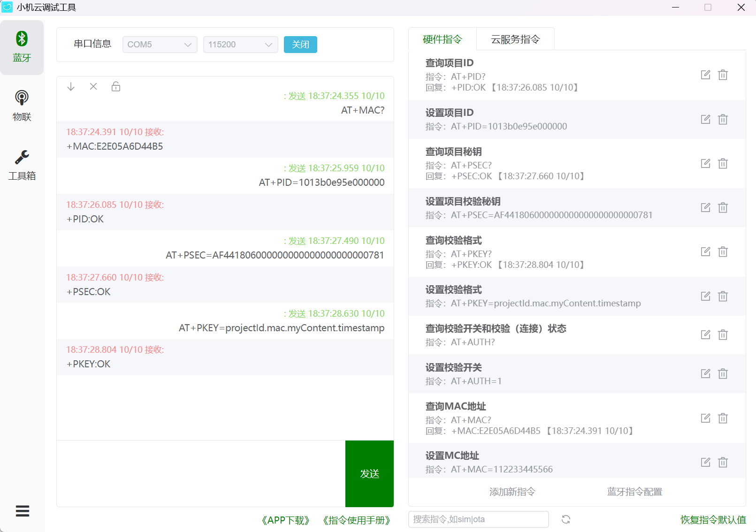Open the 115200 baud rate dropdown
This screenshot has width=756, height=532.
[240, 45]
